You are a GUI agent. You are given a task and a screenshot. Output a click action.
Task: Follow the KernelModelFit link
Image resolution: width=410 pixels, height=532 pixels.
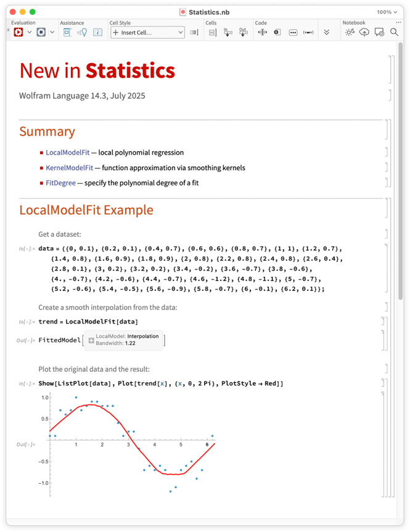(x=69, y=168)
